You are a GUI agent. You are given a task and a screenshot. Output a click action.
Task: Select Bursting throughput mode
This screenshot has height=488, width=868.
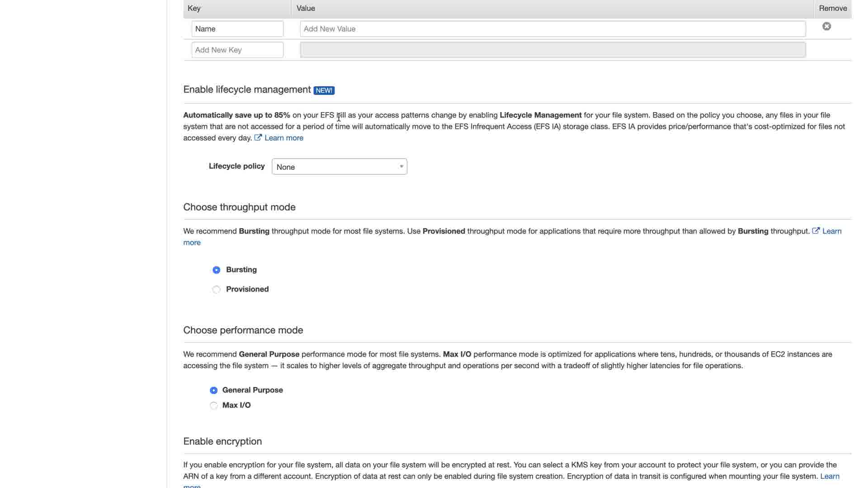pos(217,270)
